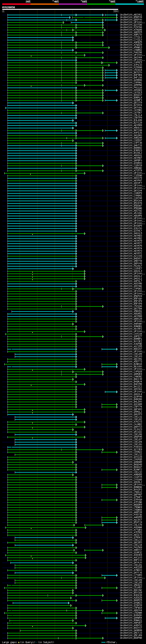
Task: Select label UniRef100_C5JM57
Action: pyautogui.click(x=131, y=588)
